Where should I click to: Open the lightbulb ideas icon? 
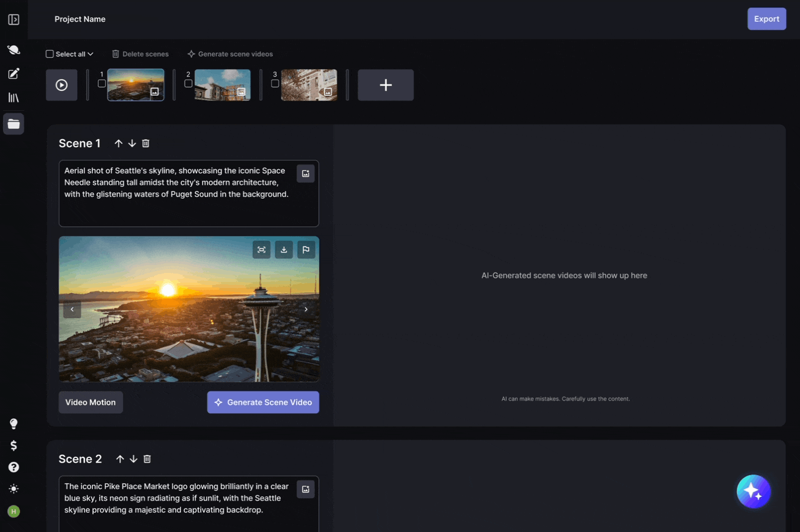pos(13,424)
